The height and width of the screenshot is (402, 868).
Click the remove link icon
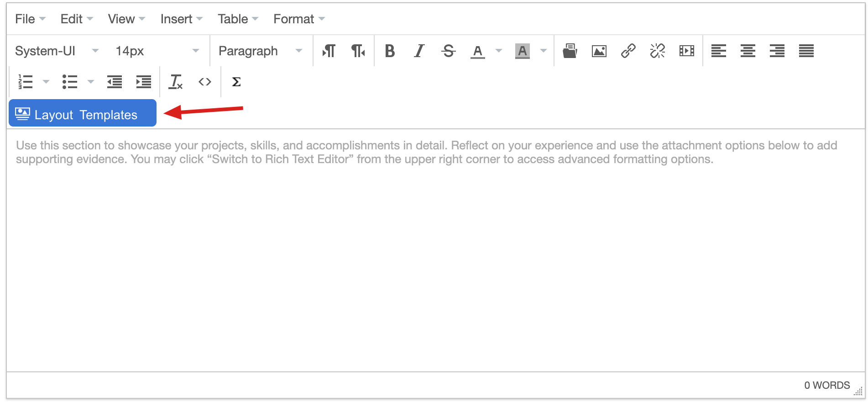point(657,51)
